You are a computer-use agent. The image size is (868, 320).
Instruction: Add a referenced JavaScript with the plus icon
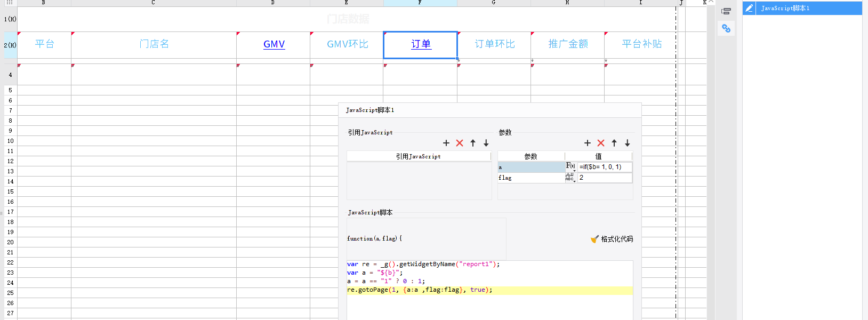click(446, 143)
